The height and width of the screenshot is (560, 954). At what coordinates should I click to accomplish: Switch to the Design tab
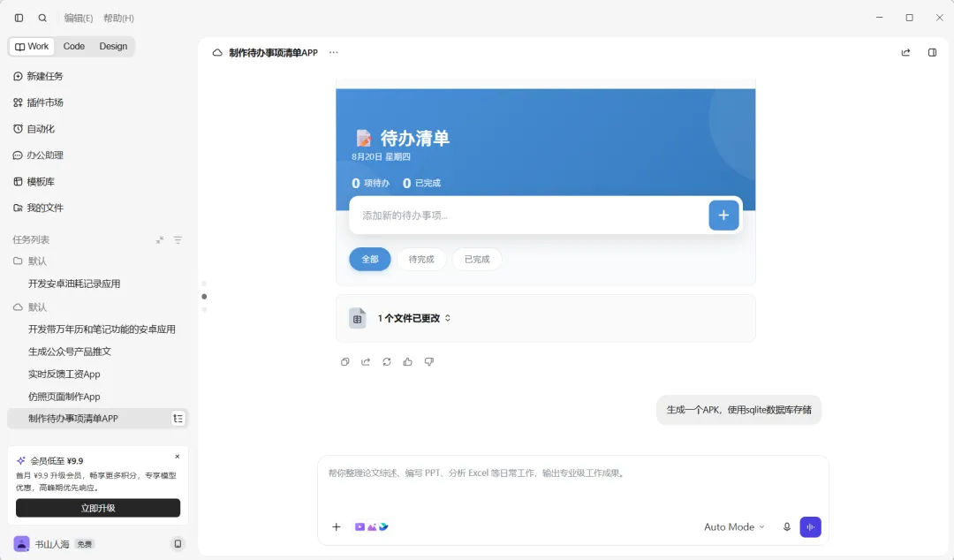pyautogui.click(x=113, y=46)
